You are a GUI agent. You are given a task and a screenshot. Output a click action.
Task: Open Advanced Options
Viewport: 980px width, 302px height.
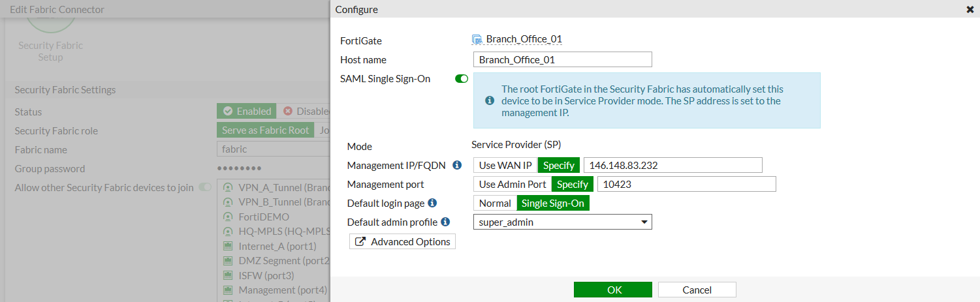402,242
